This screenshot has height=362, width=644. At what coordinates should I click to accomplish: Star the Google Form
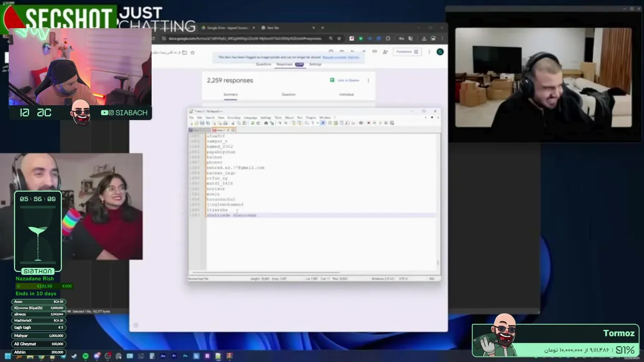(x=192, y=52)
